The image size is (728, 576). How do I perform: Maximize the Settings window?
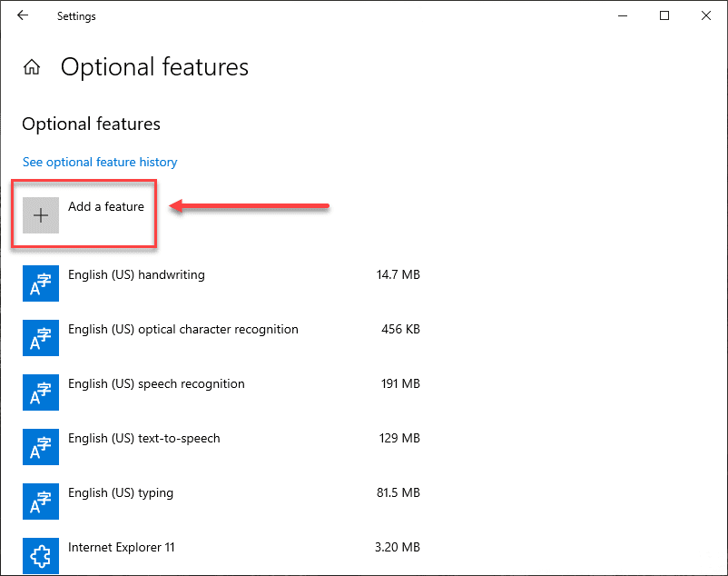(664, 15)
